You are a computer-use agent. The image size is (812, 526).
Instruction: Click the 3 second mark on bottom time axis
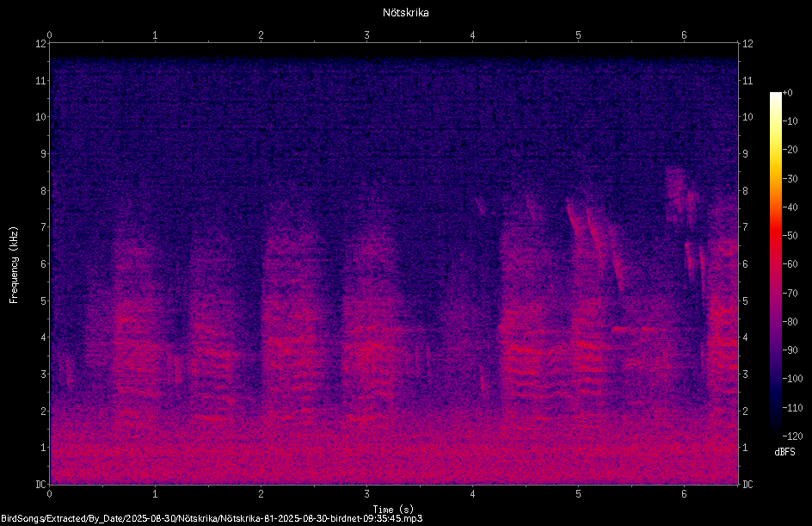pos(366,494)
